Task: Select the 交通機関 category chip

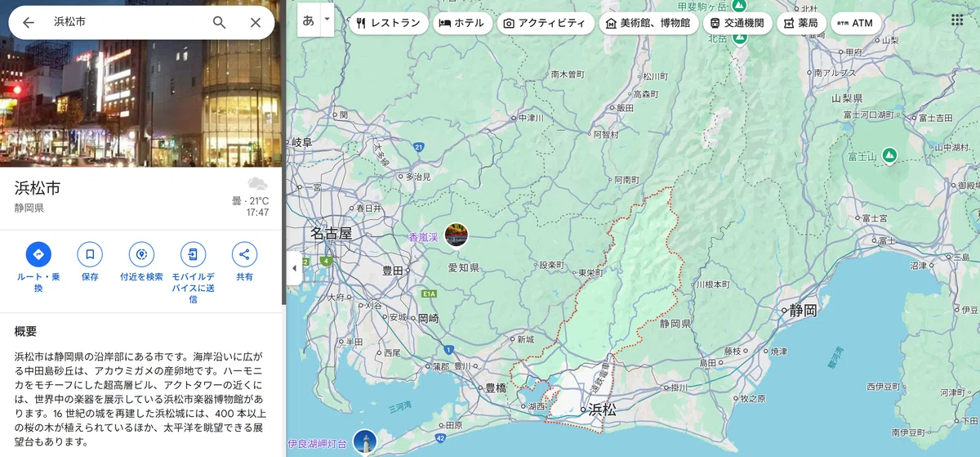Action: click(737, 23)
